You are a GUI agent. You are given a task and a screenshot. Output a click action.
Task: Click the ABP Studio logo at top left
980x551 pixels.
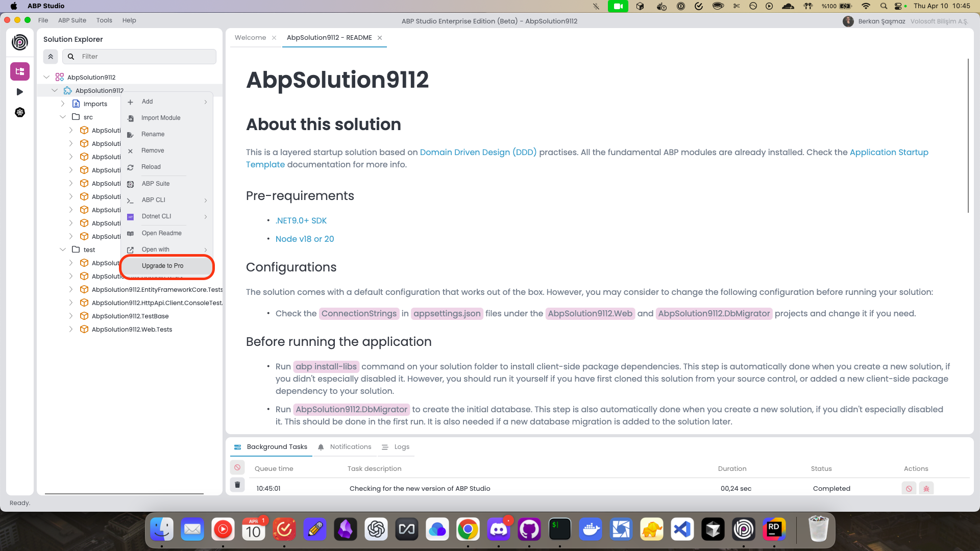[20, 42]
